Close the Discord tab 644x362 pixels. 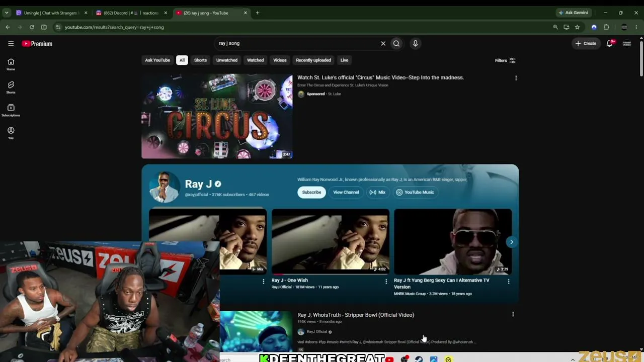[166, 13]
